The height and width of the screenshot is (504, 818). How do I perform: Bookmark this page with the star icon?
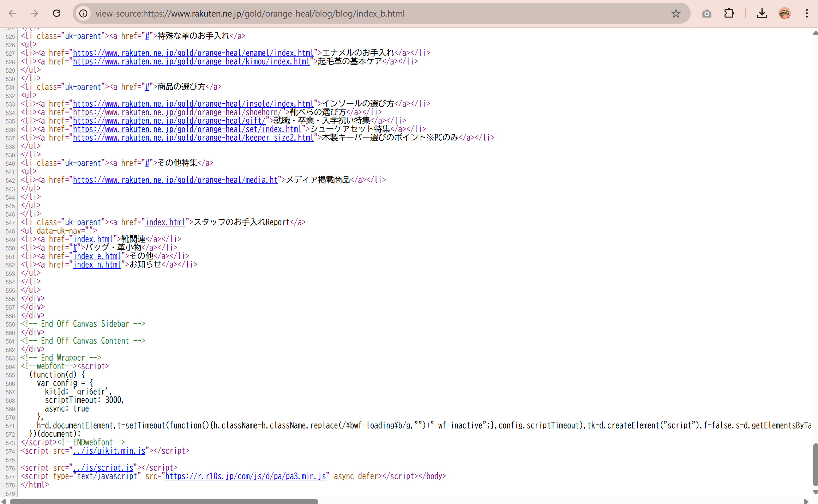pyautogui.click(x=675, y=13)
